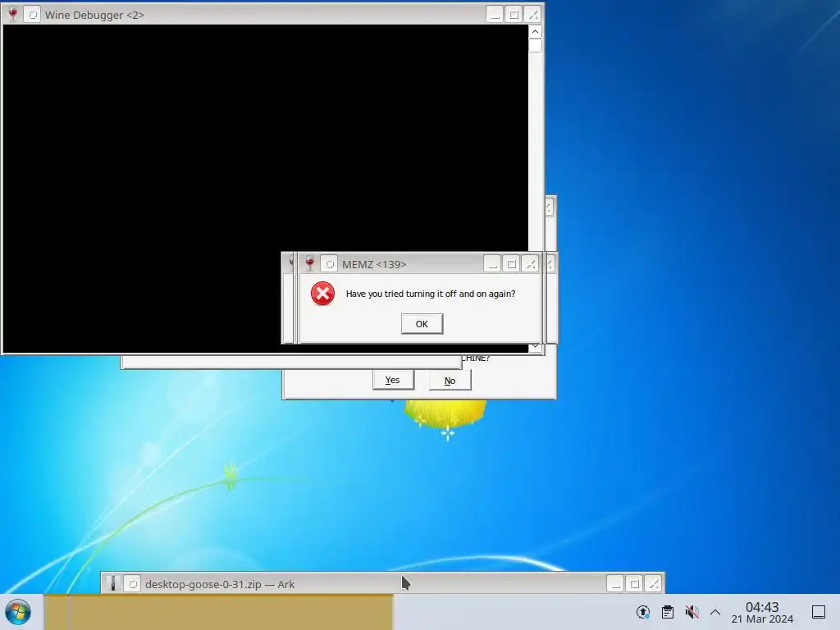Minimize the Ark window
The image size is (840, 630).
[x=615, y=583]
